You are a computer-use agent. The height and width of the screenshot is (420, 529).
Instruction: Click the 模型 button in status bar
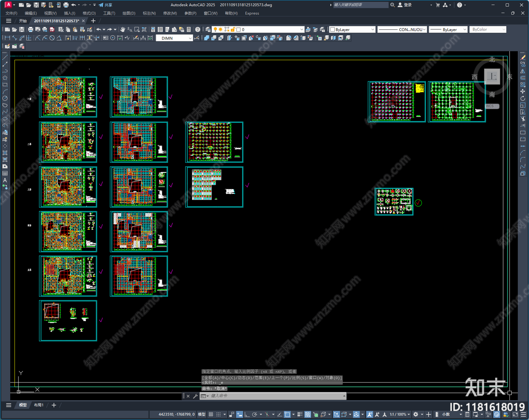tap(201, 414)
